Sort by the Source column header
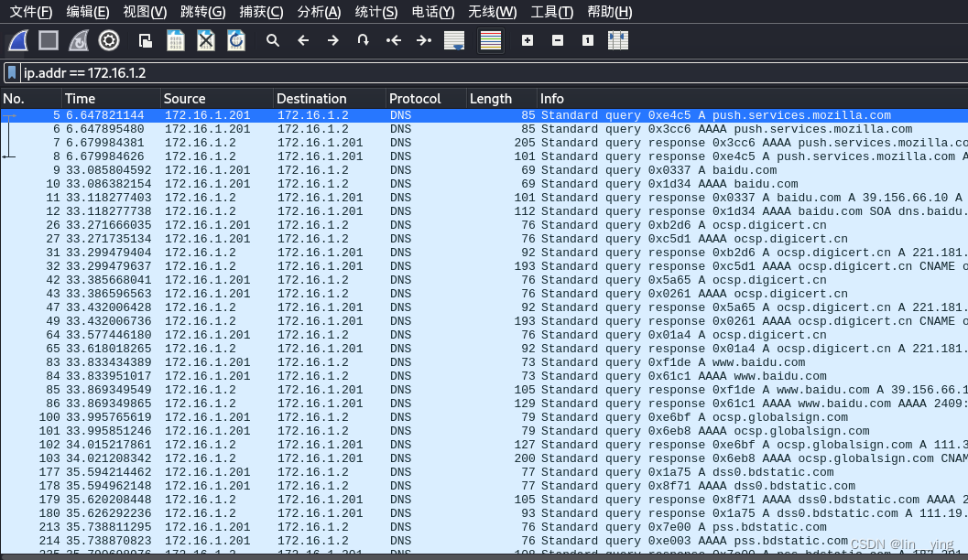Image resolution: width=968 pixels, height=560 pixels. pos(217,99)
